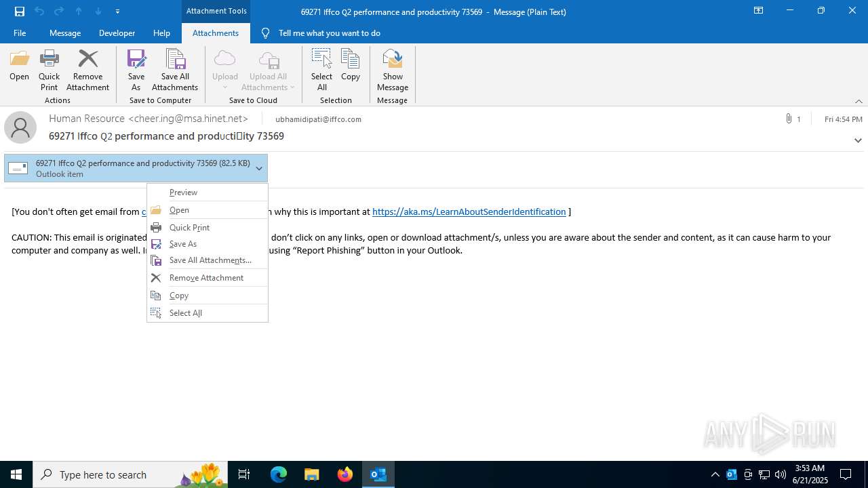Open the File tab
The image size is (868, 488).
[20, 33]
